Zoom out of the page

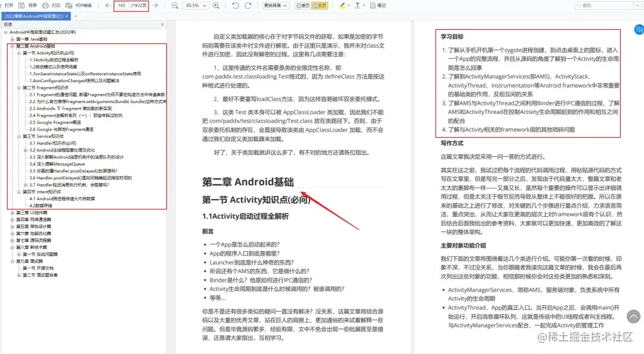[x=175, y=7]
